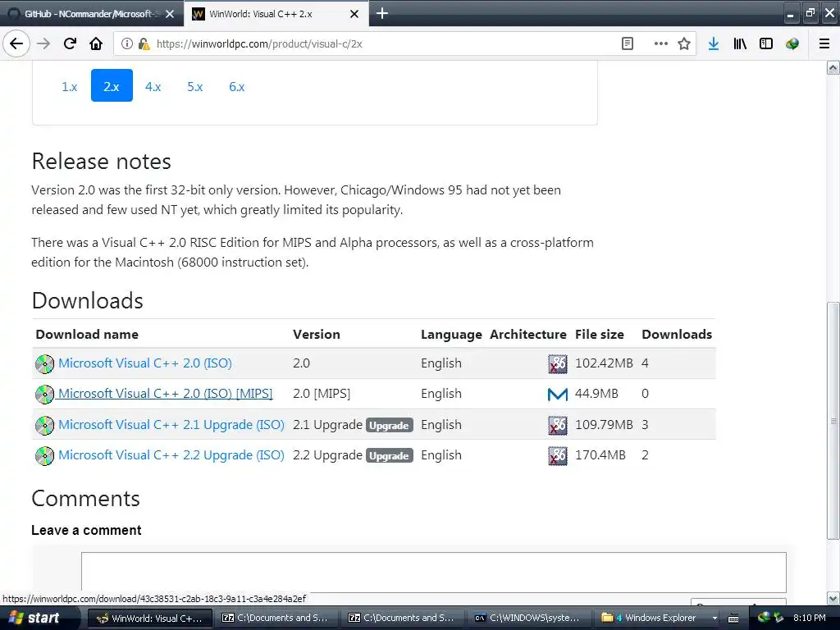Click the disc icon beside Visual C++ 2.0 (ISO)
840x630 pixels.
tap(44, 363)
